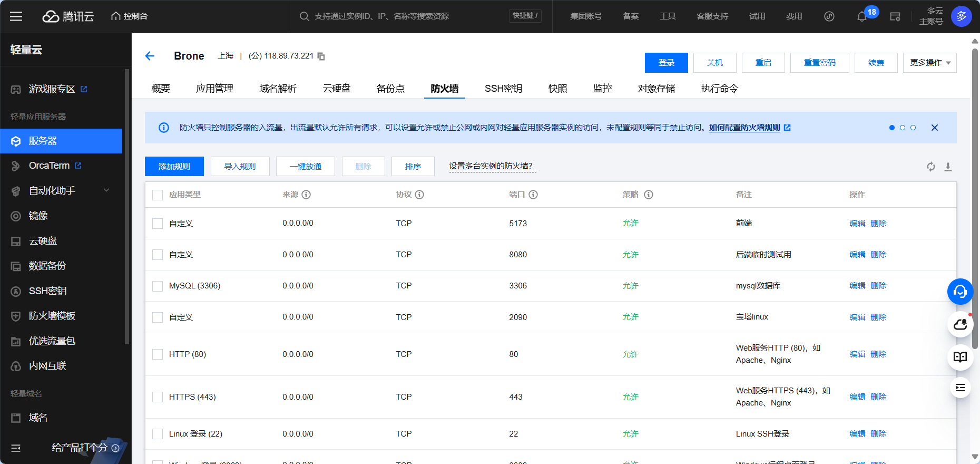Click the 添加规则 button
Viewport: 980px width, 464px height.
174,167
